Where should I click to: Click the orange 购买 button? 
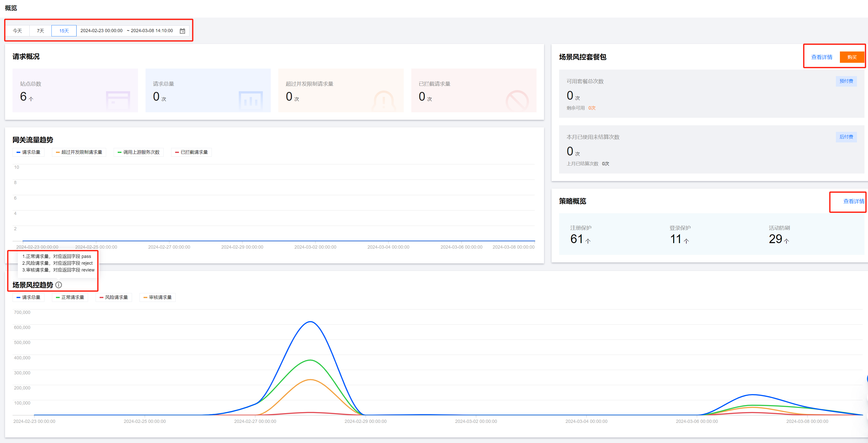coord(851,57)
